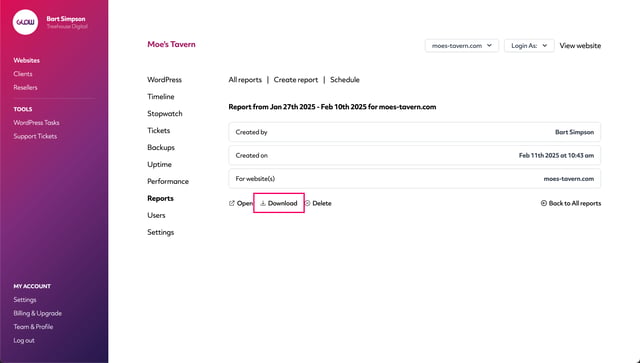
Task: Open Resellers in the sidebar
Action: click(x=25, y=87)
